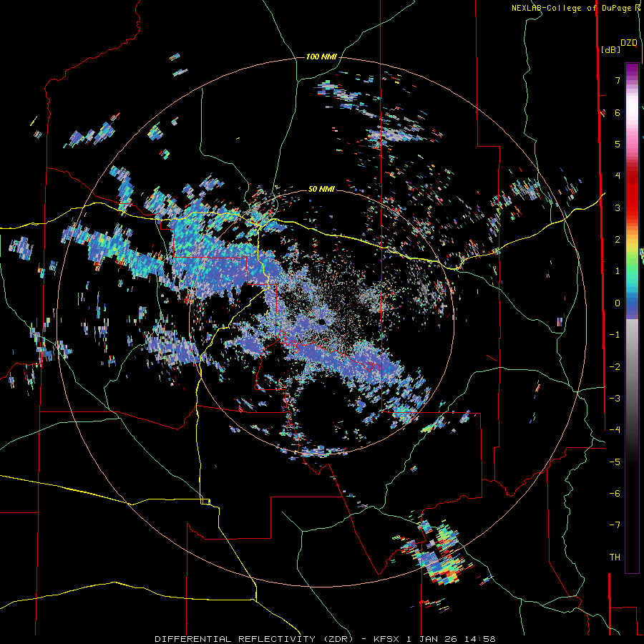Screen dimensions: 644x644
Task: Click the TH label on the color scale
Action: click(615, 557)
